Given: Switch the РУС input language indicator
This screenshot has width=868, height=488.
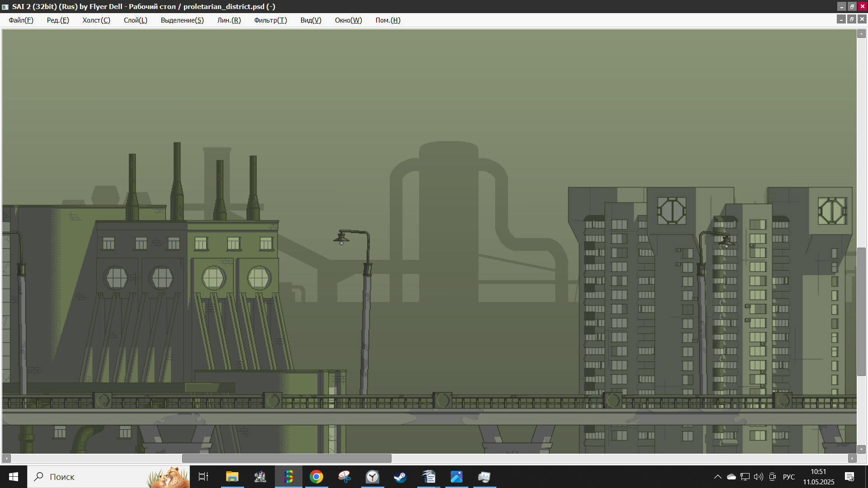Looking at the screenshot, I should pos(788,477).
